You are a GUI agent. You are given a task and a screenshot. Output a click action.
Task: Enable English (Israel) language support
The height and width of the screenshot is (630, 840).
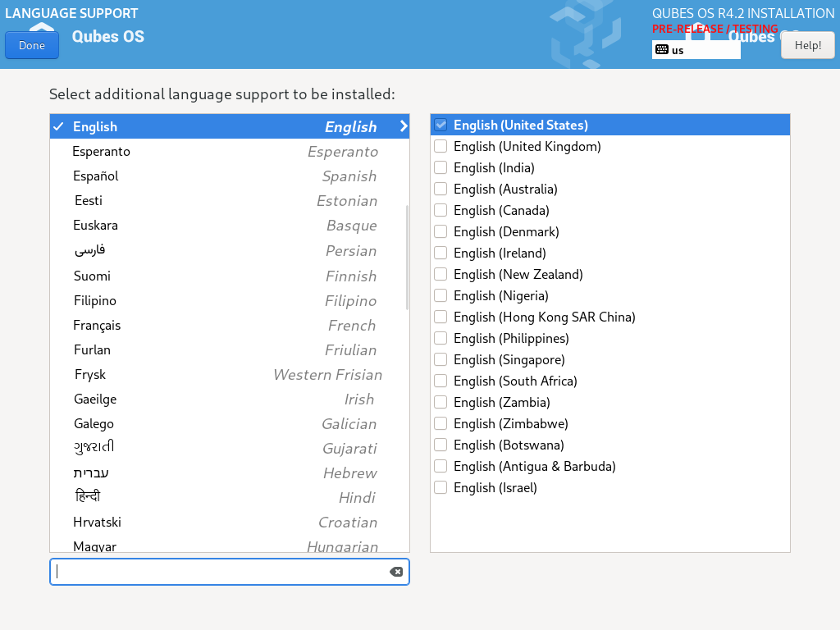[441, 488]
